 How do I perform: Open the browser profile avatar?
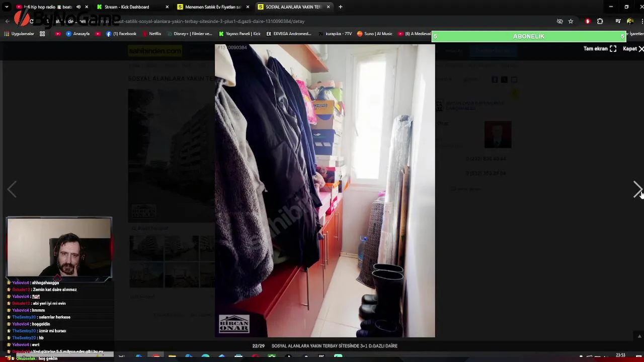point(630,21)
